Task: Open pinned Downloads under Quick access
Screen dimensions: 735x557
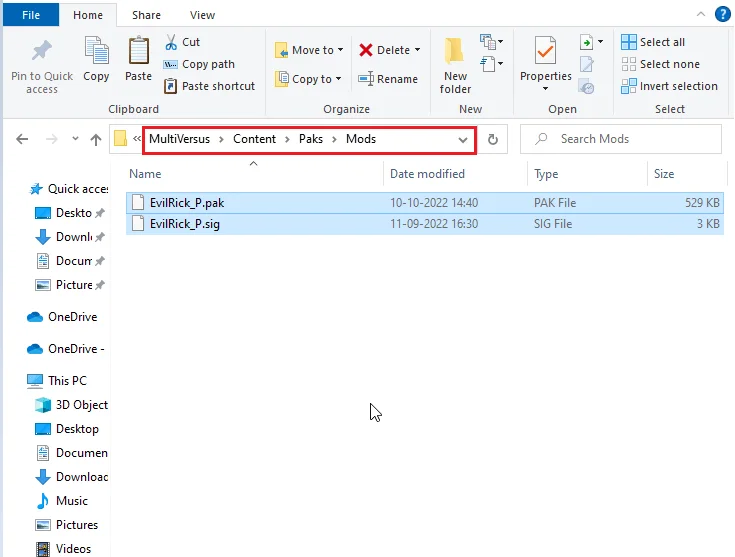Action: click(x=70, y=237)
